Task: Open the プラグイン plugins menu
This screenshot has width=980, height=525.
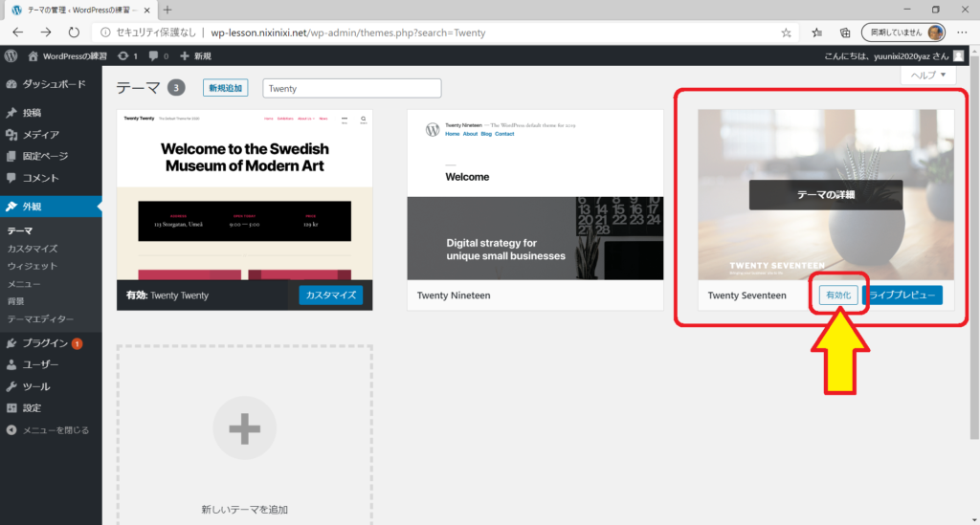Action: (44, 343)
